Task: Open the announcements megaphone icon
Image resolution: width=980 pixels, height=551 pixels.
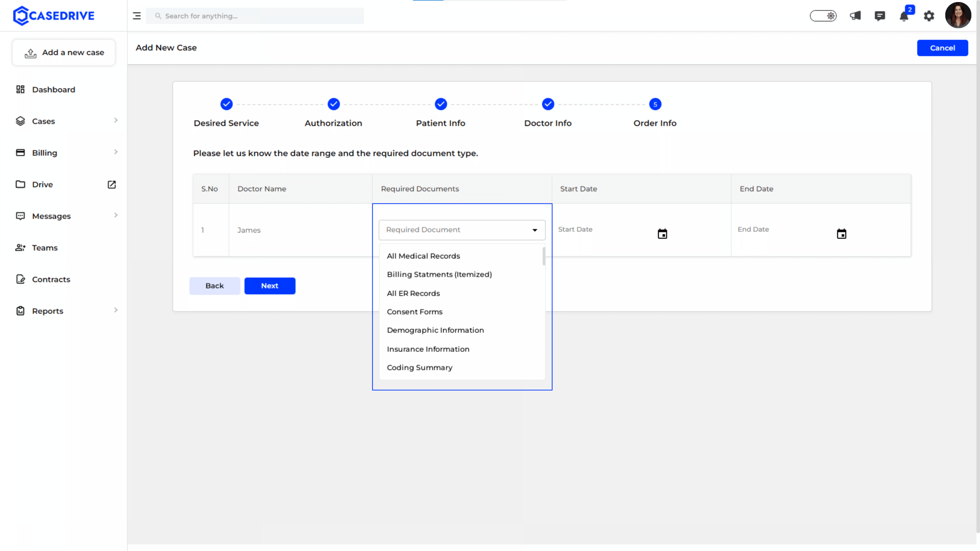Action: pyautogui.click(x=855, y=16)
